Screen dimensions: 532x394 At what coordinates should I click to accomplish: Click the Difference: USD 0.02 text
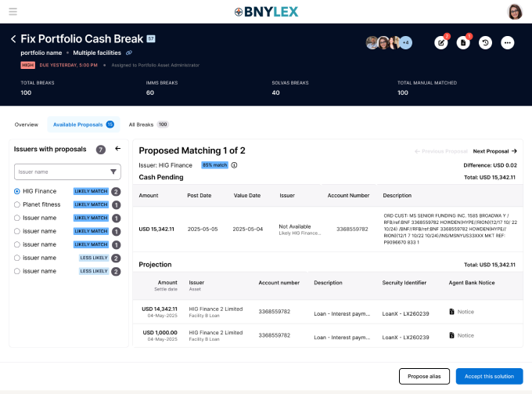pos(491,165)
